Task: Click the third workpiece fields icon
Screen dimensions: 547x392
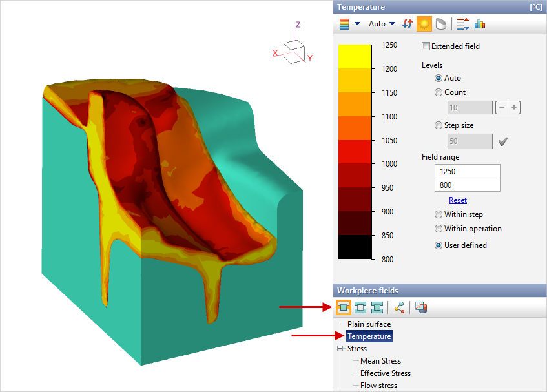Action: point(378,307)
